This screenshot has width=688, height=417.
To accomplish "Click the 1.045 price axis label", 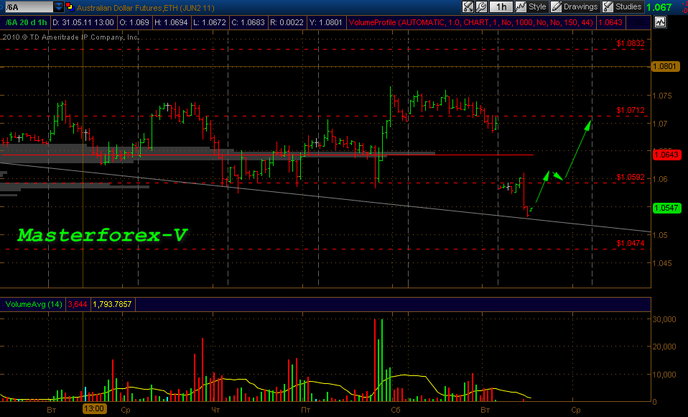I will 662,263.
